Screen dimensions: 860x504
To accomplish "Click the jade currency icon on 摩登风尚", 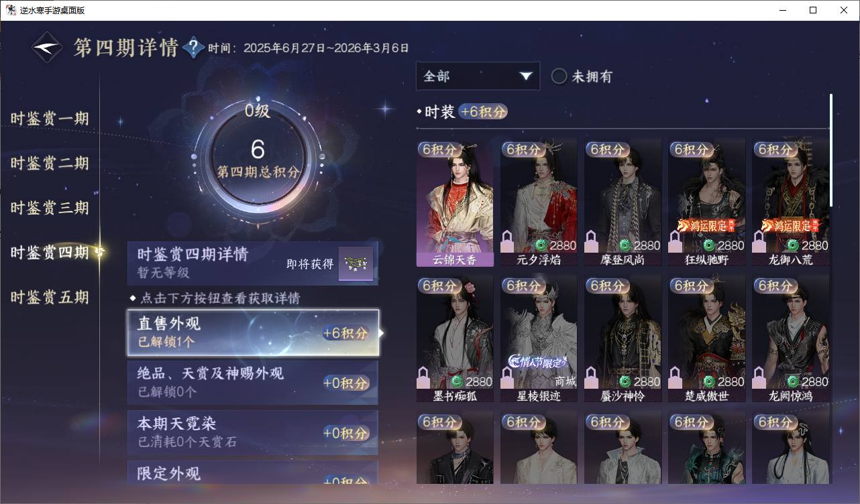I will click(625, 245).
